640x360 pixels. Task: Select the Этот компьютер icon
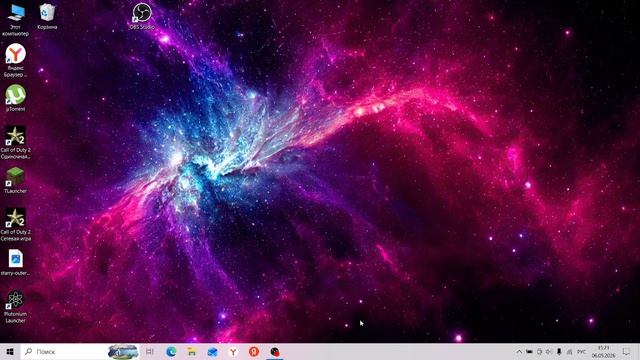(x=16, y=20)
